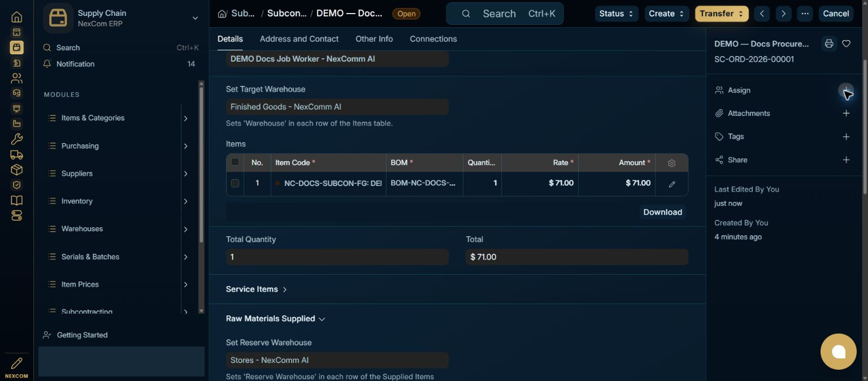Open the wrench maintenance icon in rail
Viewport: 868px width, 381px height.
point(16,139)
